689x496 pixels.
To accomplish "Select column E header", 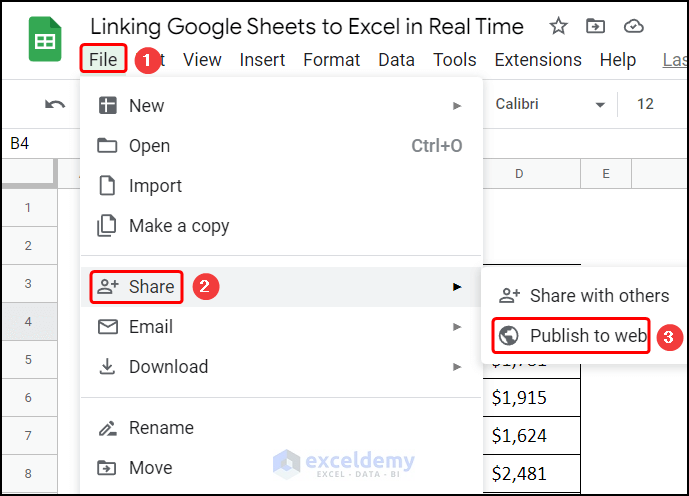I will pyautogui.click(x=606, y=174).
